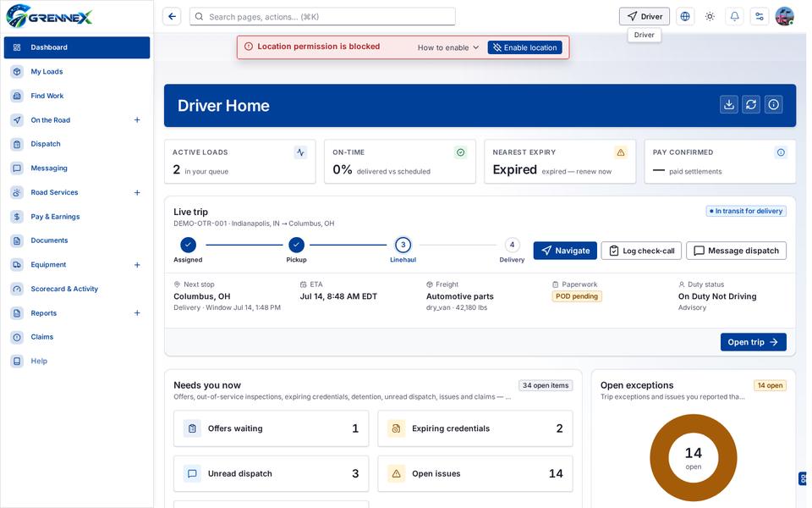Open the notifications bell
Screen dimensions: 812x508
pos(734,17)
